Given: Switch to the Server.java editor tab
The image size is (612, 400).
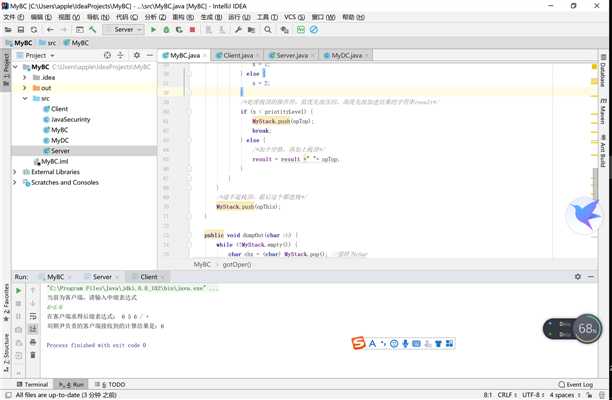Looking at the screenshot, I should click(x=292, y=55).
